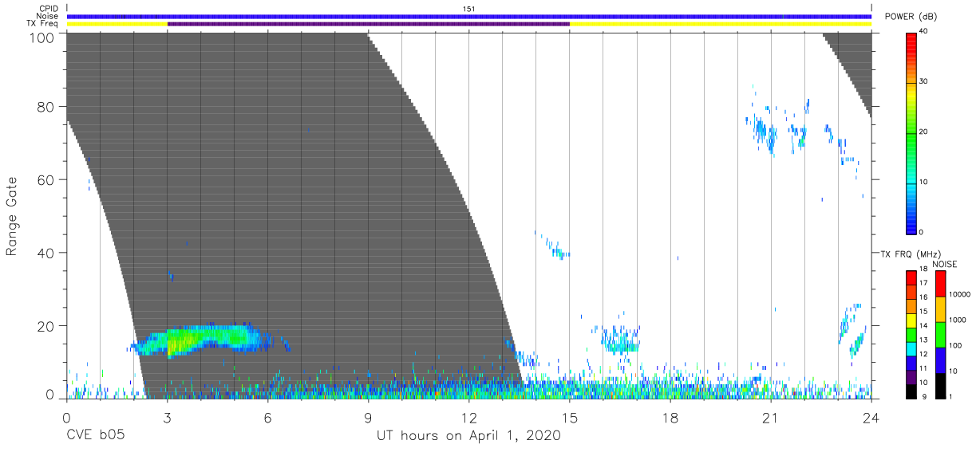Click the x-axis tick label '21'
Screen dimensions: 980x452
click(x=770, y=418)
